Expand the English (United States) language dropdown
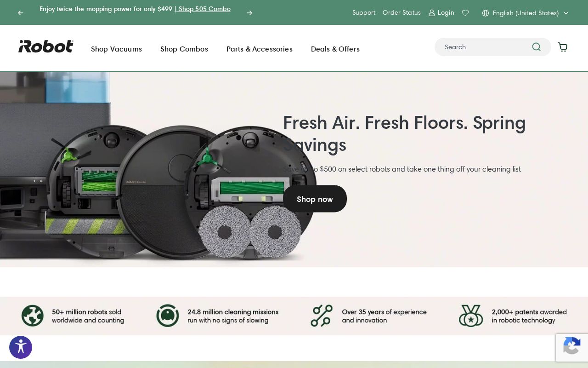This screenshot has height=368, width=588. (x=565, y=13)
